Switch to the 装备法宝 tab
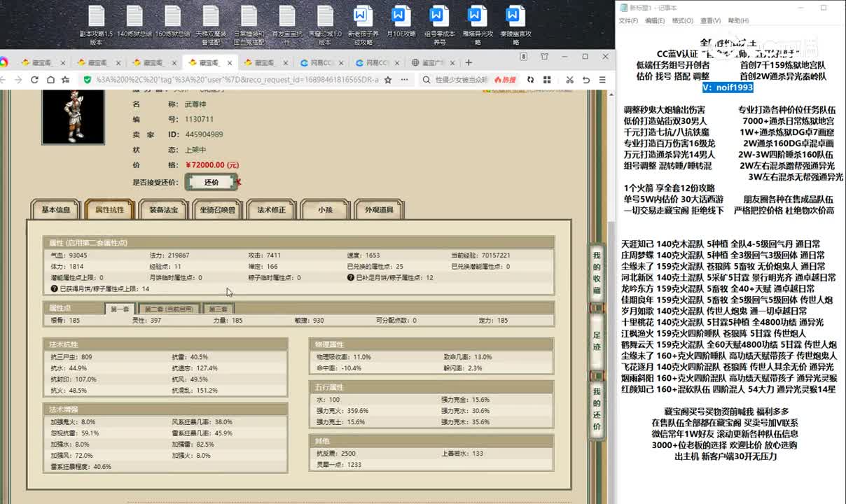Screen dimensions: 846x504 click(163, 209)
